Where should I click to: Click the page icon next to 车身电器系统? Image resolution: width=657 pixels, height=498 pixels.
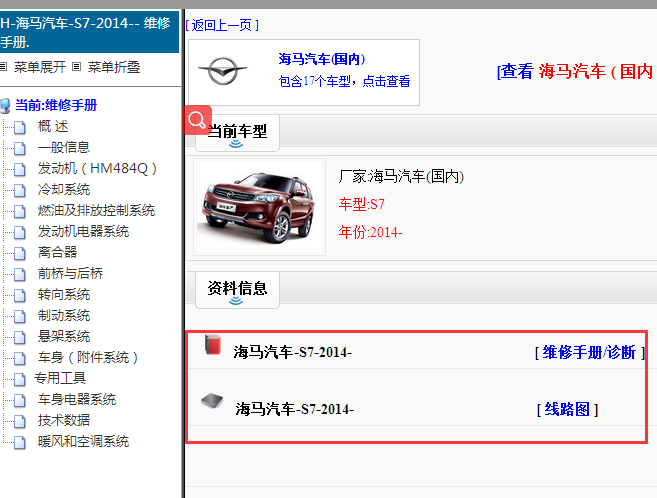tap(19, 400)
